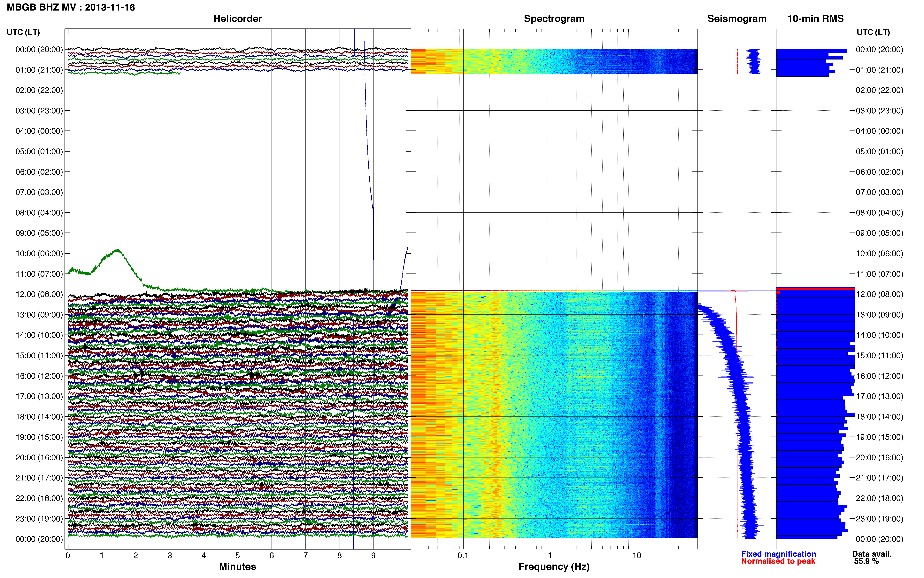The height and width of the screenshot is (578, 924).
Task: Click Minutes axis tick 5
Action: point(238,555)
